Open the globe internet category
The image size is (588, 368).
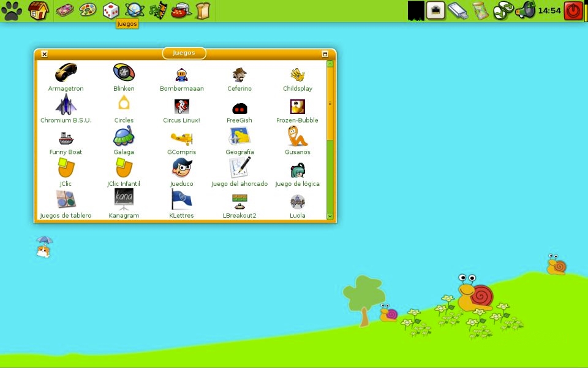[x=134, y=10]
